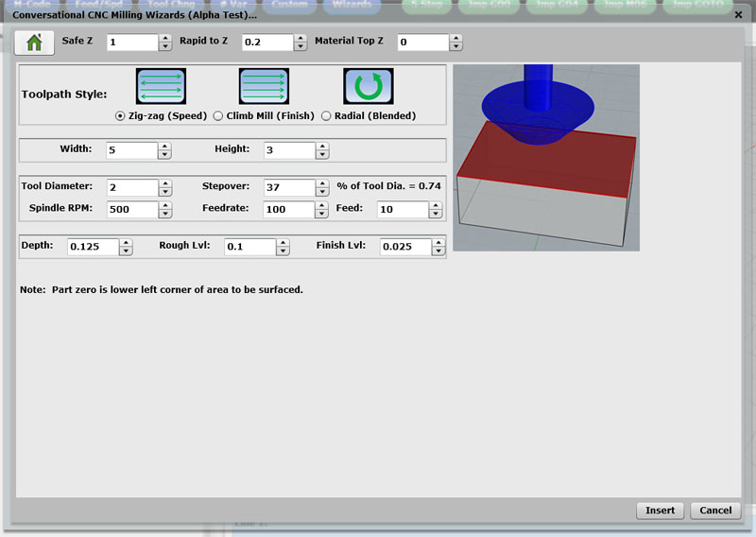
Task: Decrease the Feed value
Action: click(436, 215)
